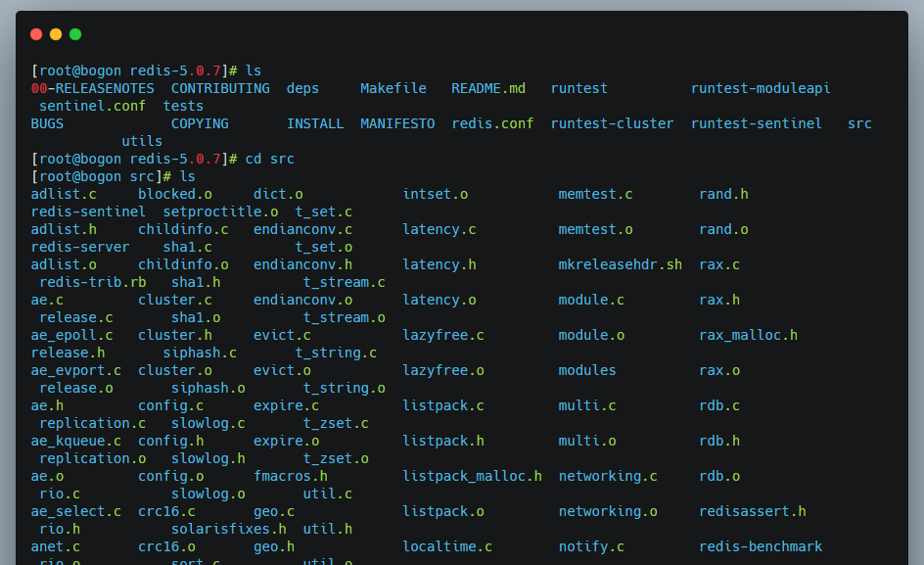Click the childinfo.c file name

coord(183,229)
